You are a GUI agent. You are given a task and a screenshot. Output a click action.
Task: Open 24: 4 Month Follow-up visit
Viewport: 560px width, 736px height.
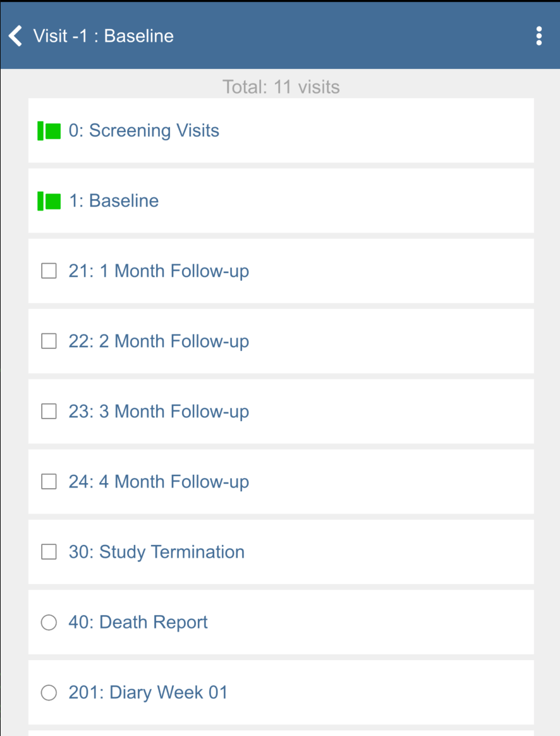click(159, 482)
